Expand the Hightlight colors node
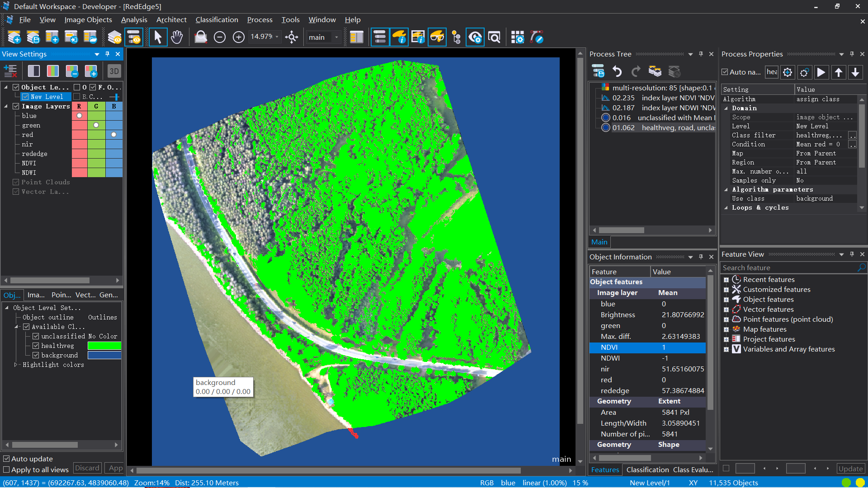This screenshot has height=488, width=868. click(16, 365)
